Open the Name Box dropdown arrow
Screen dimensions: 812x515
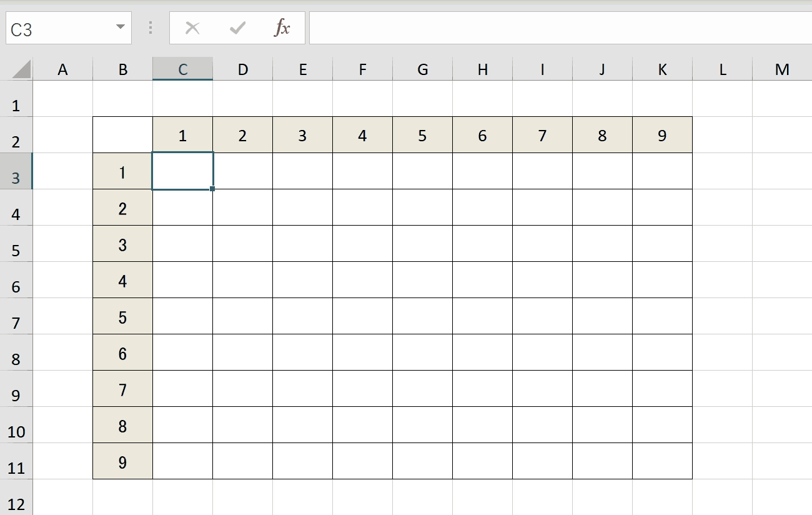120,28
